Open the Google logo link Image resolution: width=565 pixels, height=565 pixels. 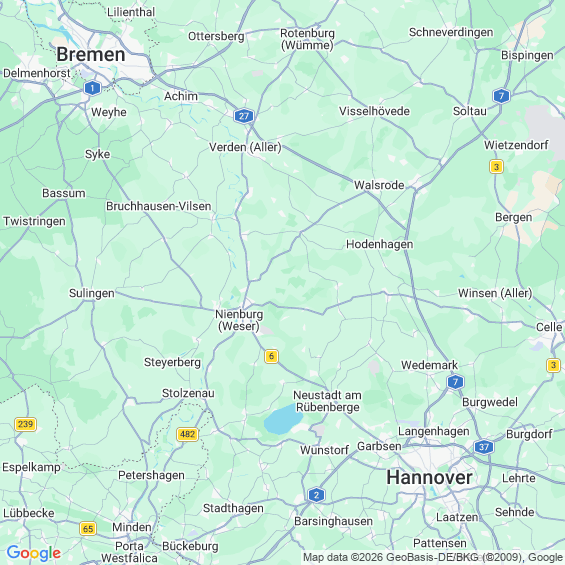click(34, 552)
